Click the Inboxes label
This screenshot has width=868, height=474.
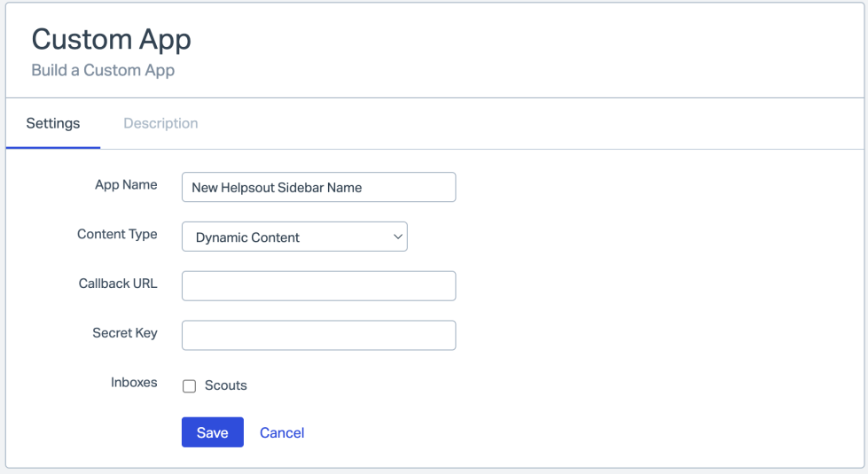click(134, 383)
